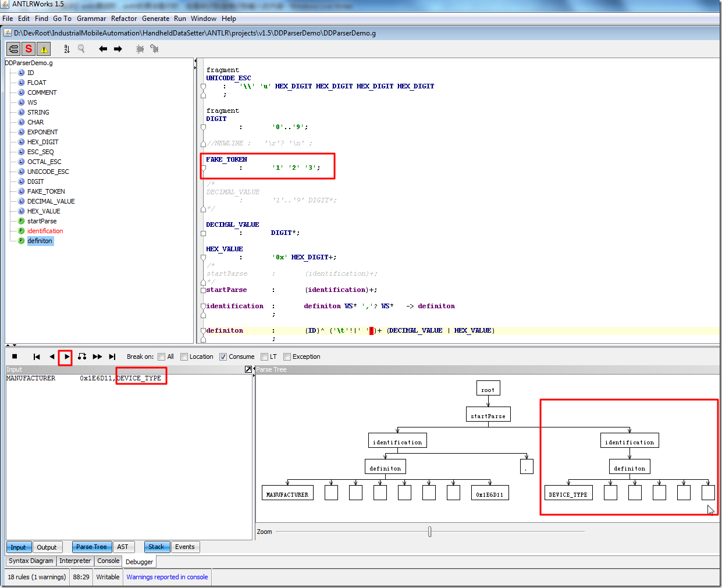The height and width of the screenshot is (588, 722).
Task: Detach the Input panel with arrow icon
Action: [248, 369]
